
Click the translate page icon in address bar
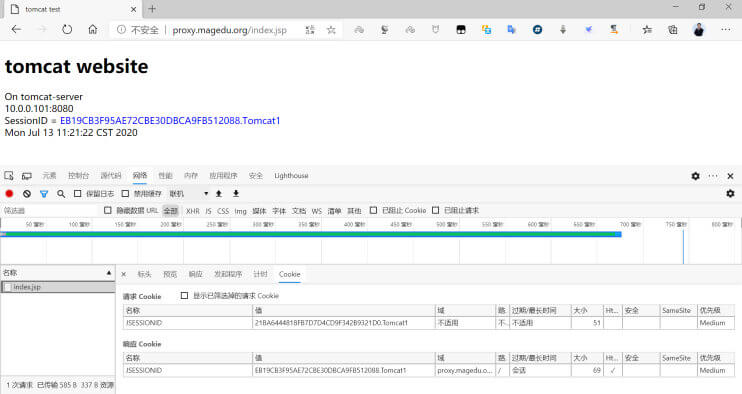[310, 30]
